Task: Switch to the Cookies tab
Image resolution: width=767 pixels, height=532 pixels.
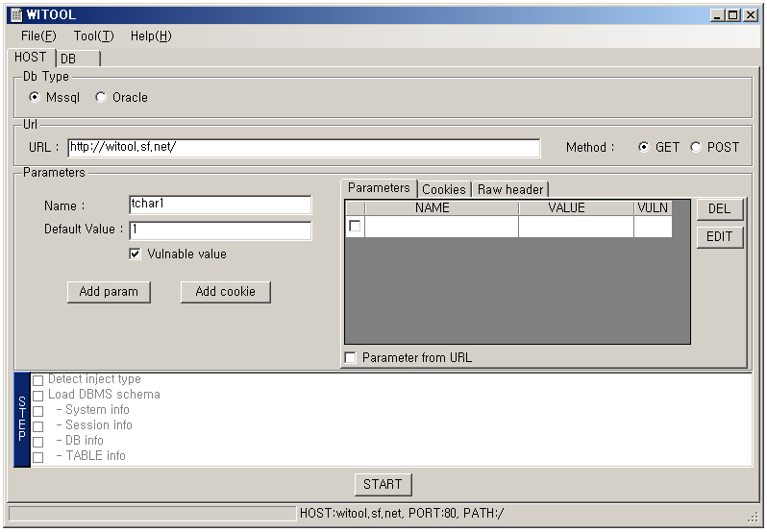Action: pos(443,189)
